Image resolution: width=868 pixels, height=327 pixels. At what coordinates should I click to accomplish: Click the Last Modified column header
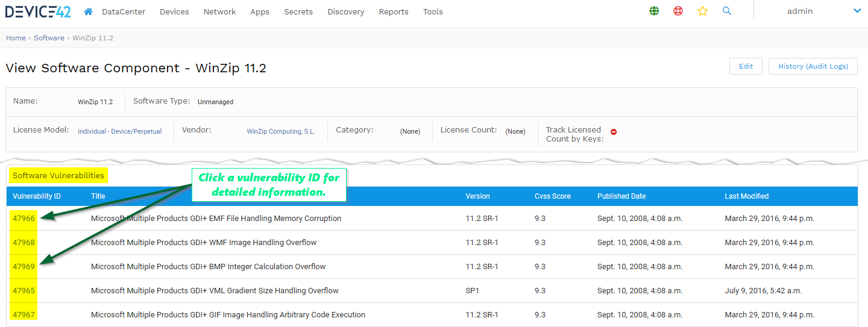coord(747,196)
